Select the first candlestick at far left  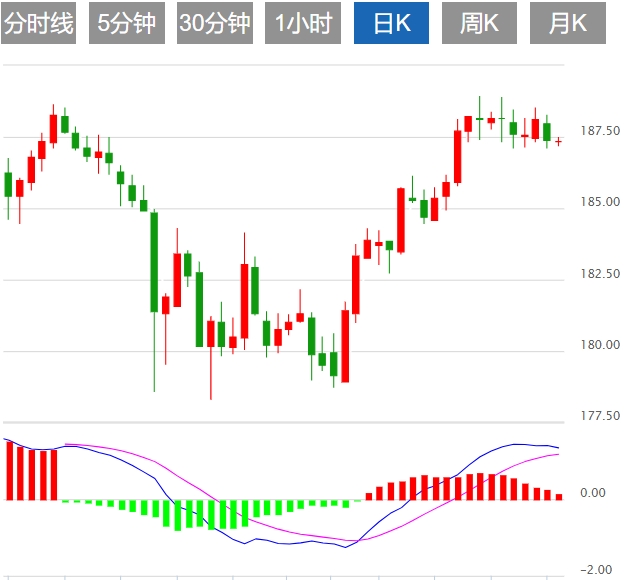(8, 185)
